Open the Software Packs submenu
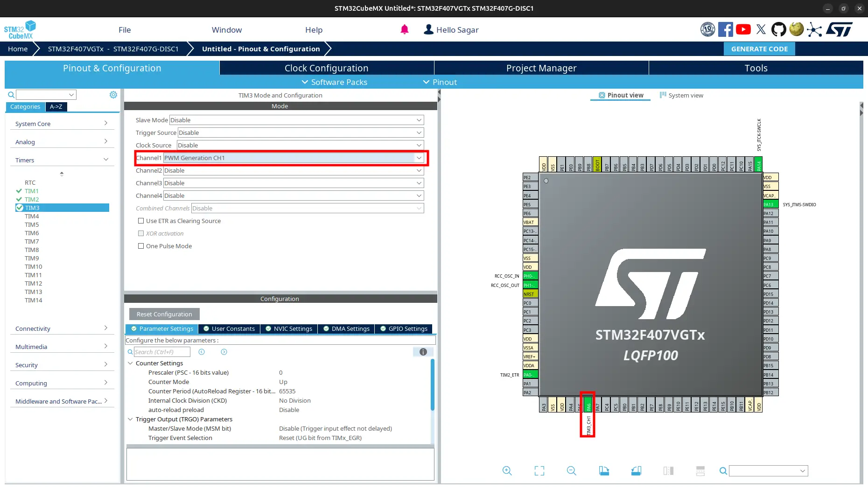 coord(334,82)
